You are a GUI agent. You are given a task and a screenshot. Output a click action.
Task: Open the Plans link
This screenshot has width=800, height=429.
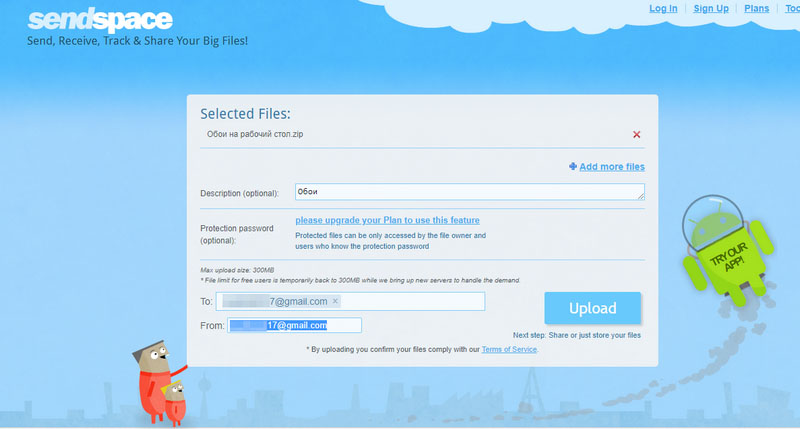click(x=756, y=9)
